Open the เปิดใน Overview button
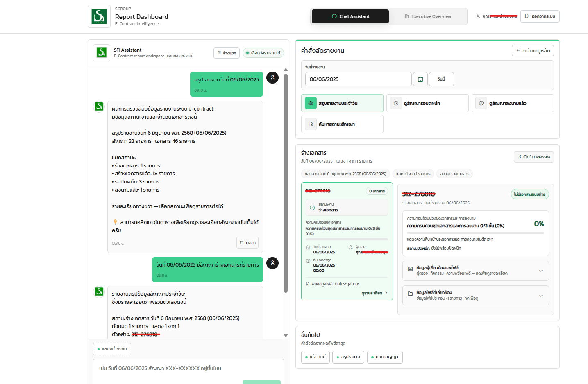 pyautogui.click(x=534, y=157)
